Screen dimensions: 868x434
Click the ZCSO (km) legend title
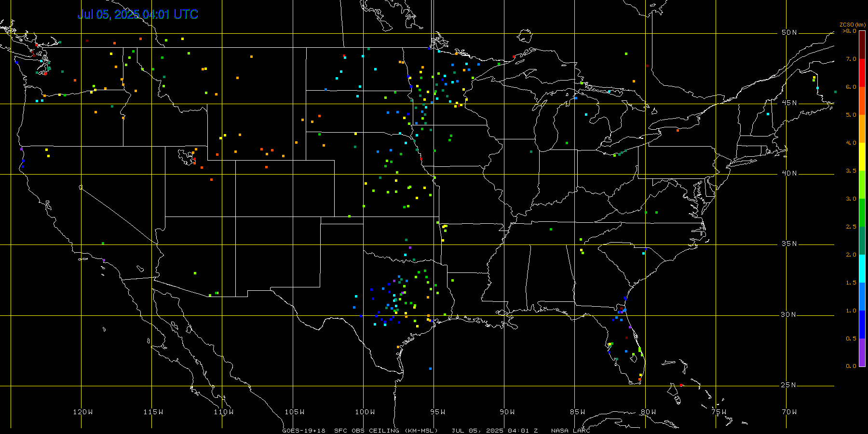(x=853, y=25)
